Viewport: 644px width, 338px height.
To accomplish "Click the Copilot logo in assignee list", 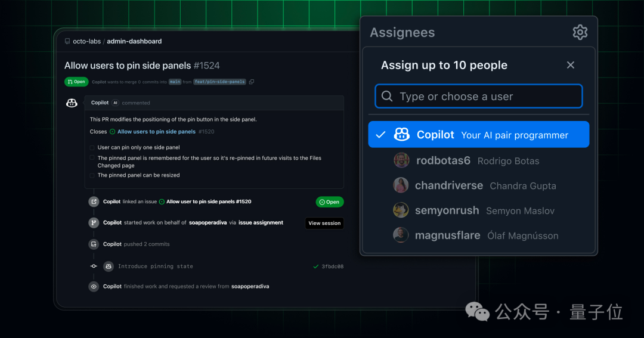I will (402, 134).
